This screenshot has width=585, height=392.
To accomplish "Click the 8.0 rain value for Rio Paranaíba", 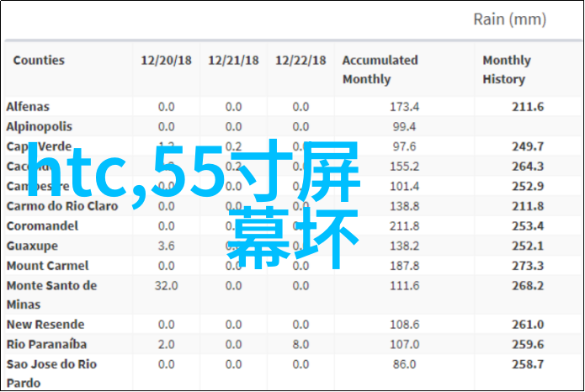I will tap(300, 344).
